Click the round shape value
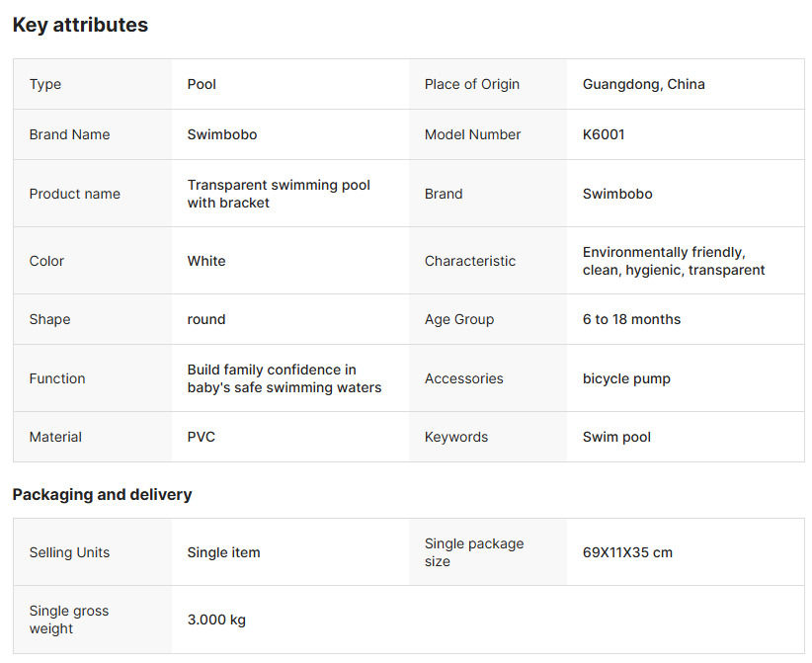Viewport: 812px width, 663px height. point(205,319)
